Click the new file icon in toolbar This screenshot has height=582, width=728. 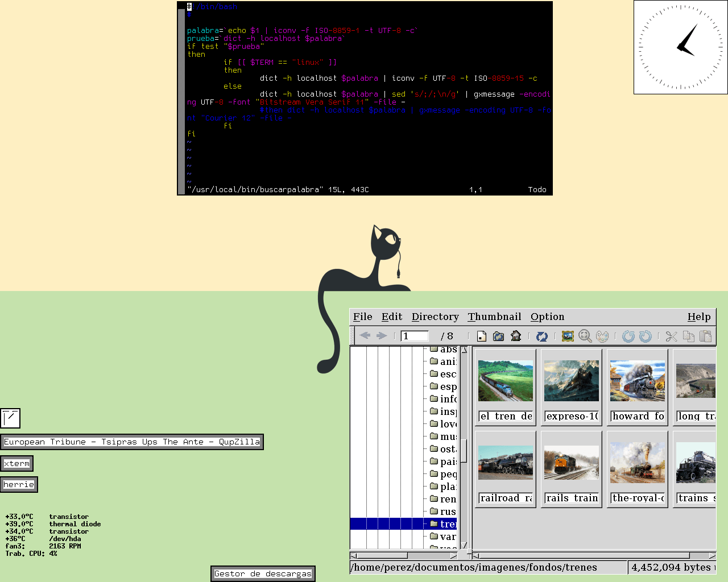pyautogui.click(x=482, y=336)
